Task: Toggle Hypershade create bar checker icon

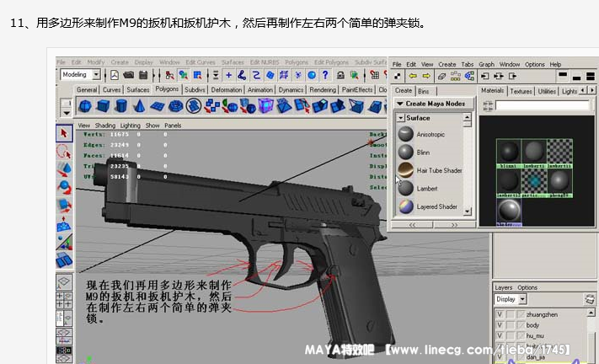Action: tap(398, 76)
